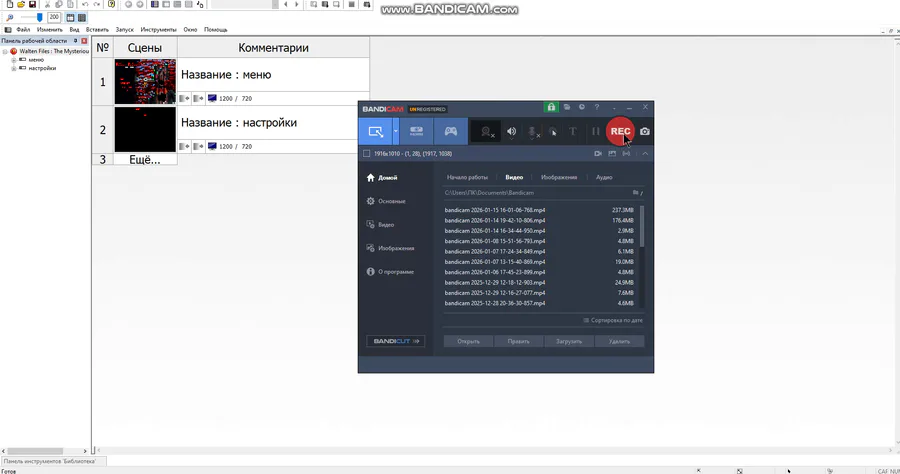
Task: Open О программе in Bandicam sidebar
Action: 390,272
